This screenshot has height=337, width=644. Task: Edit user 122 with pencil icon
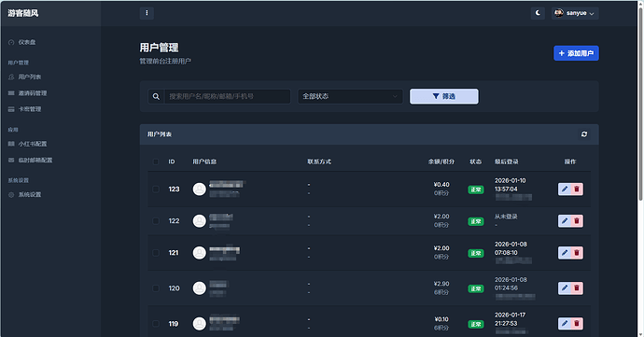pos(565,221)
